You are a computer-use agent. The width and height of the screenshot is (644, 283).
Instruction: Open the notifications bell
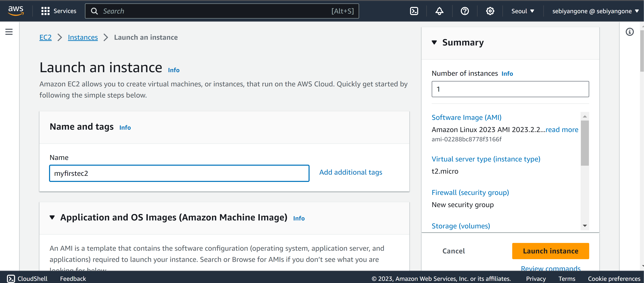(x=439, y=11)
